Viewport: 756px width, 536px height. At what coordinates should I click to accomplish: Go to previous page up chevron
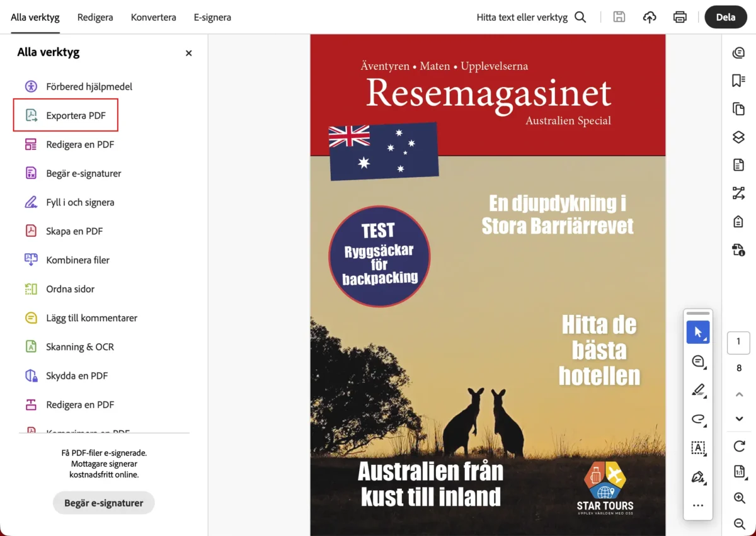[739, 394]
